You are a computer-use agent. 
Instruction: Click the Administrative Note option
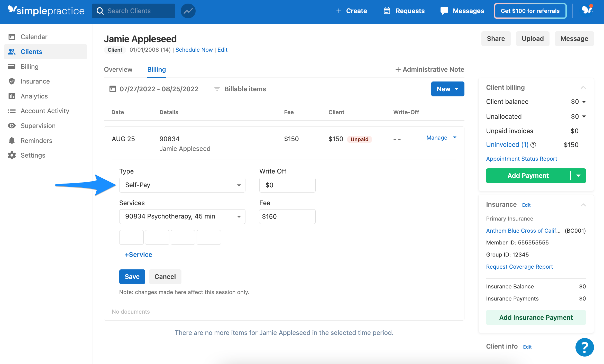click(429, 69)
